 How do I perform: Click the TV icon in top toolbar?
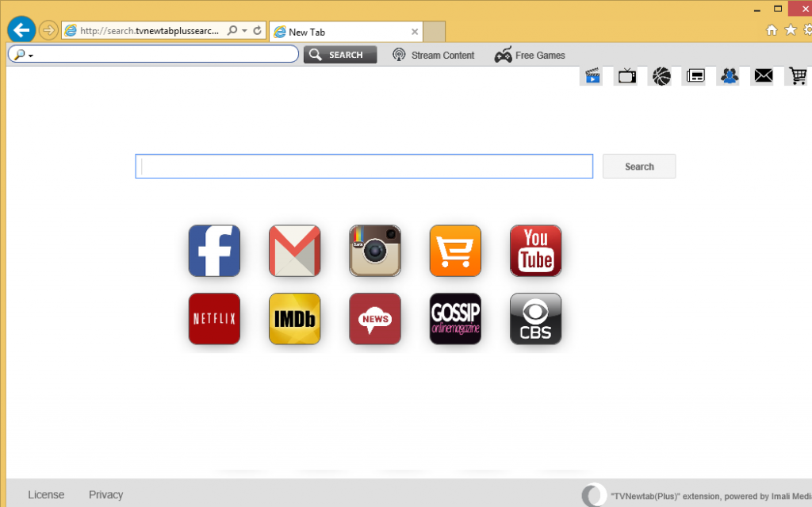[627, 76]
